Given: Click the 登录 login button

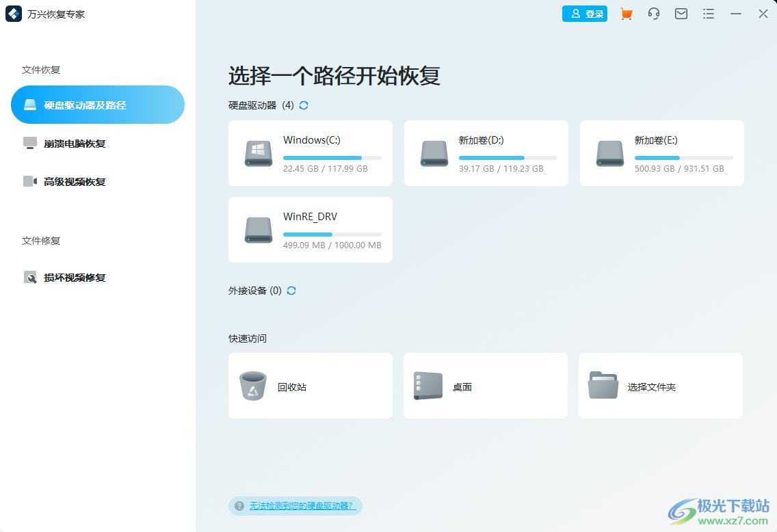Looking at the screenshot, I should tap(584, 14).
